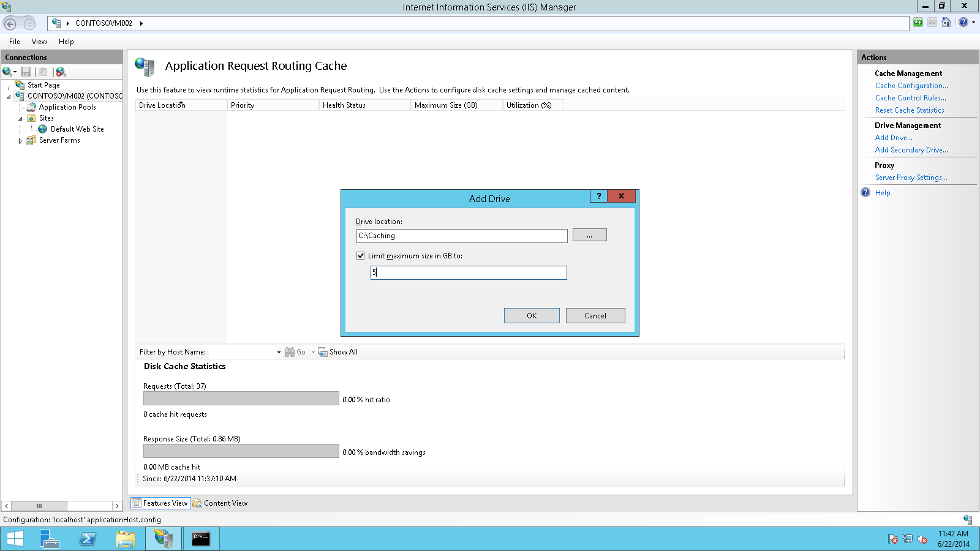
Task: Click the muted volume tray icon
Action: pos(922,539)
